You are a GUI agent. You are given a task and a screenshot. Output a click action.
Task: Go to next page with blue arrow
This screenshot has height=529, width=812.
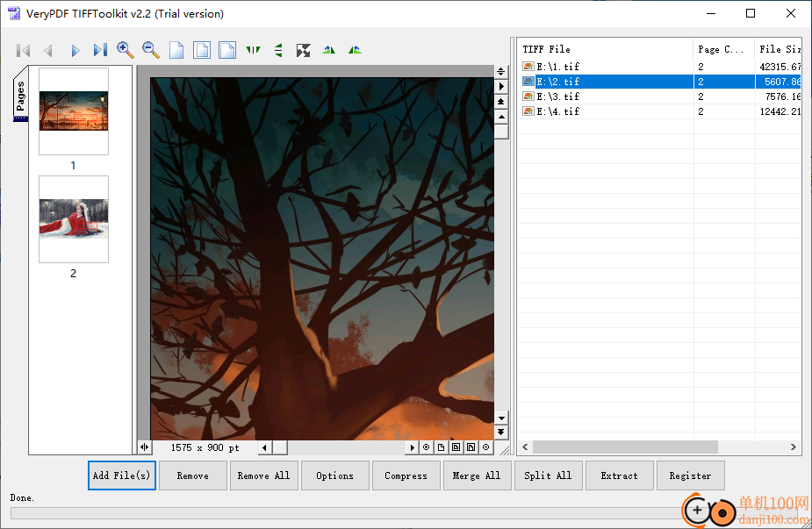75,50
